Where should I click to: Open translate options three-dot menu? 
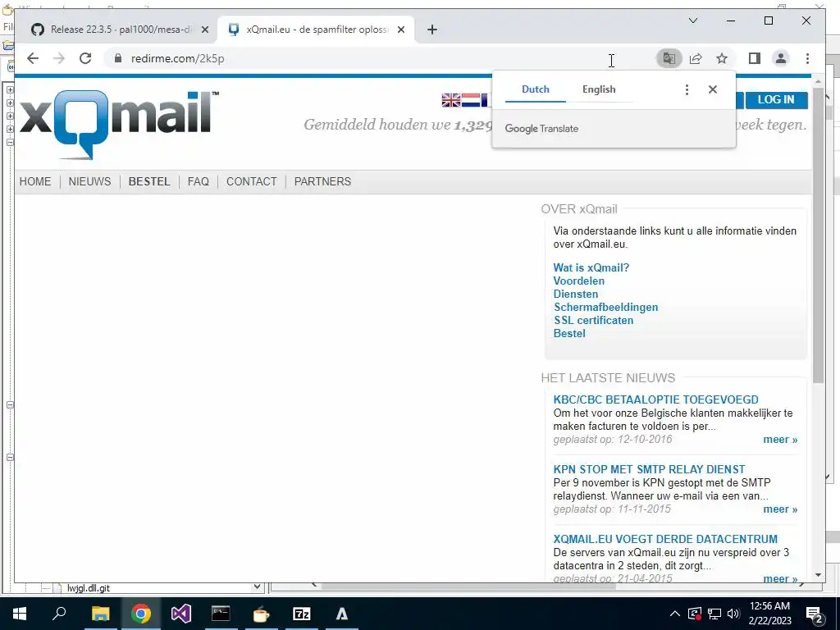click(687, 89)
